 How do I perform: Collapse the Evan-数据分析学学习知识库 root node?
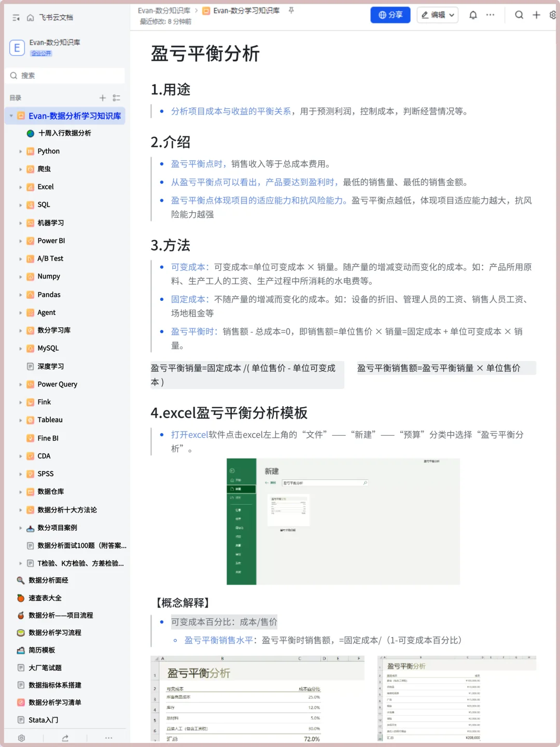(11, 116)
